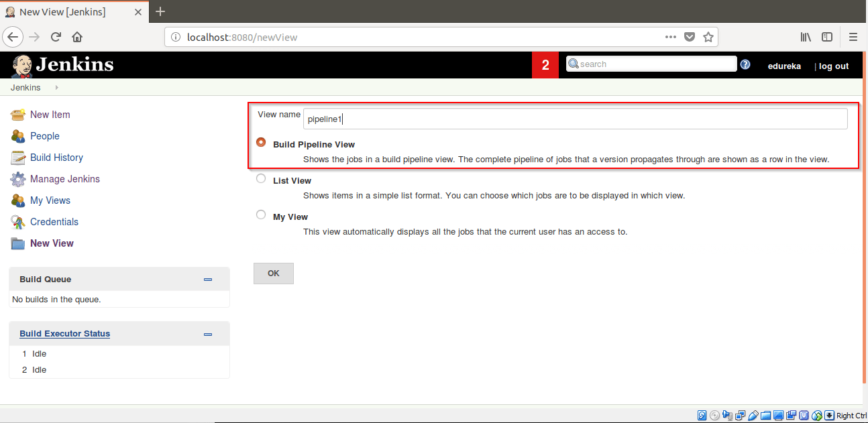Open New View sidebar link
Image resolution: width=868 pixels, height=423 pixels.
pos(52,243)
